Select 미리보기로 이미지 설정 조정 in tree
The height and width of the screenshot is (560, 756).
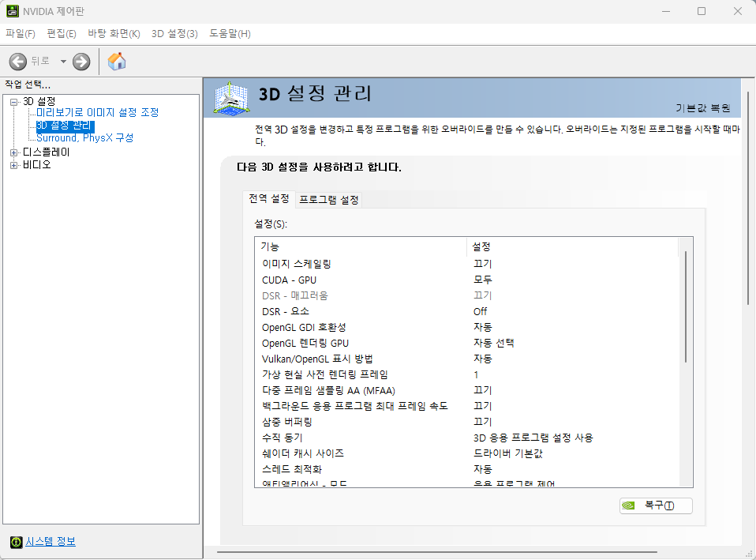(97, 112)
